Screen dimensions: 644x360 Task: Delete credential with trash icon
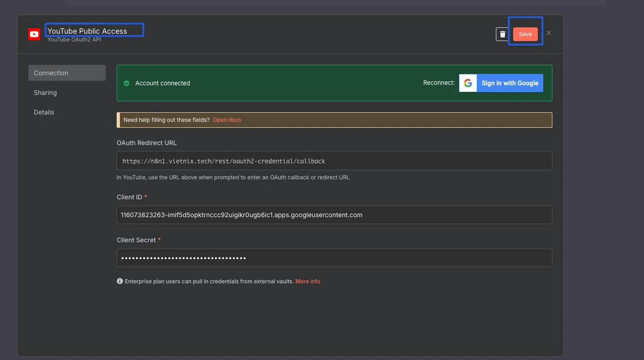502,34
